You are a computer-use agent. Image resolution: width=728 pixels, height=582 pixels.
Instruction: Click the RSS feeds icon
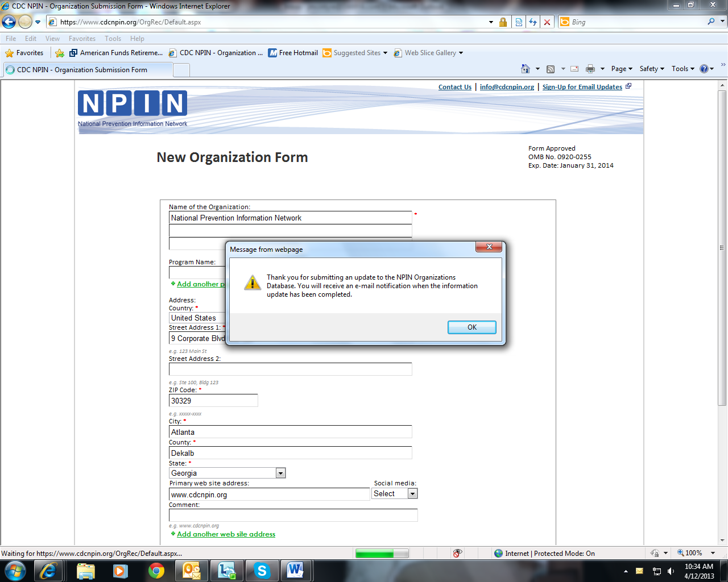point(551,69)
